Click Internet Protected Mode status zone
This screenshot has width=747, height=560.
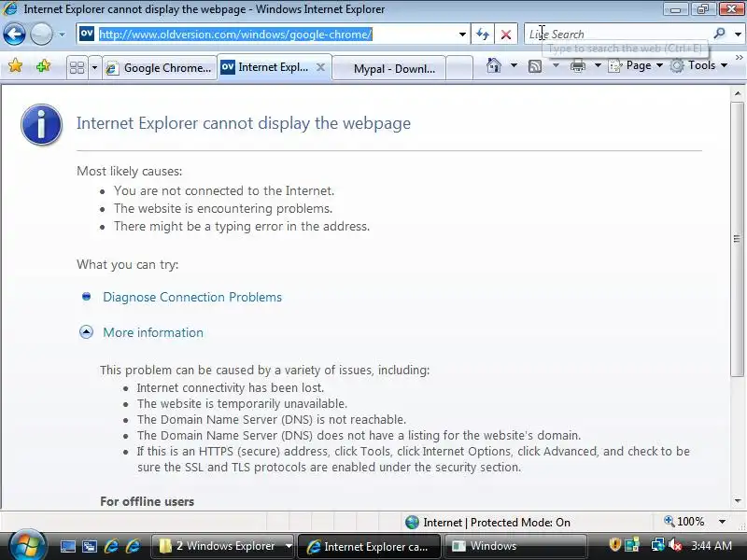tap(487, 523)
